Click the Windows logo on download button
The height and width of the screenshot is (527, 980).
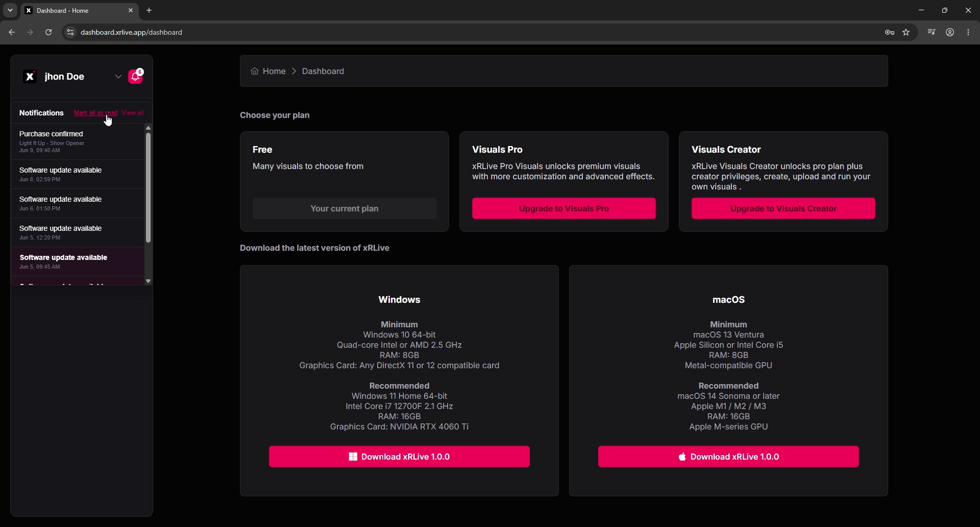(x=353, y=457)
